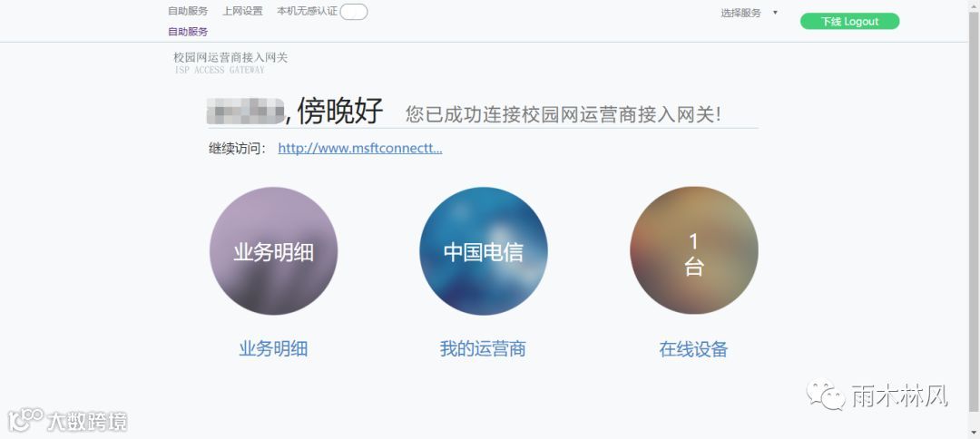This screenshot has height=439, width=980.
Task: Open the blue 中国电信 circle icon
Action: pyautogui.click(x=484, y=251)
